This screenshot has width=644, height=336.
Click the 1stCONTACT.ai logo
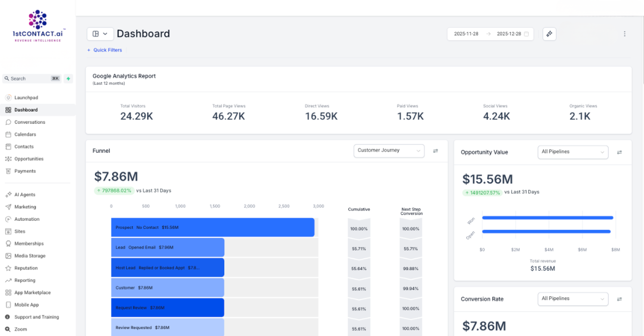pos(37,26)
